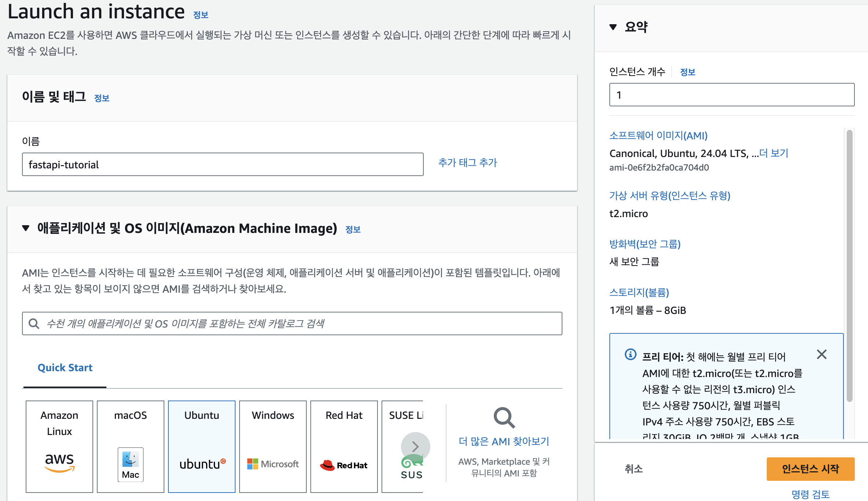The image size is (868, 501).
Task: Collapse the 요약 summary panel
Action: (613, 27)
